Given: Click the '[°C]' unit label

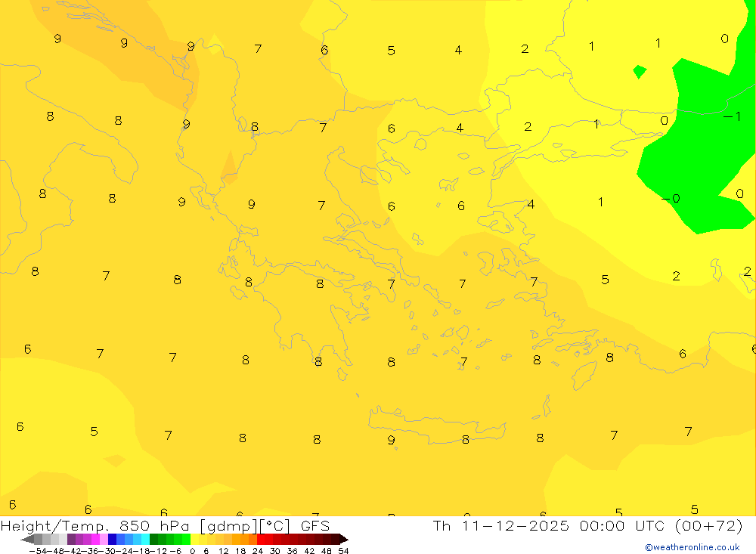Looking at the screenshot, I should 275,526.
